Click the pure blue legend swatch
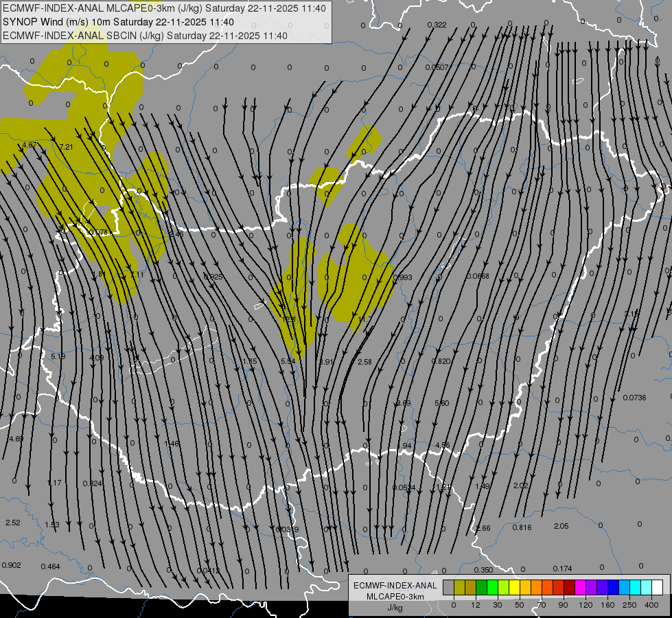 tap(613, 587)
